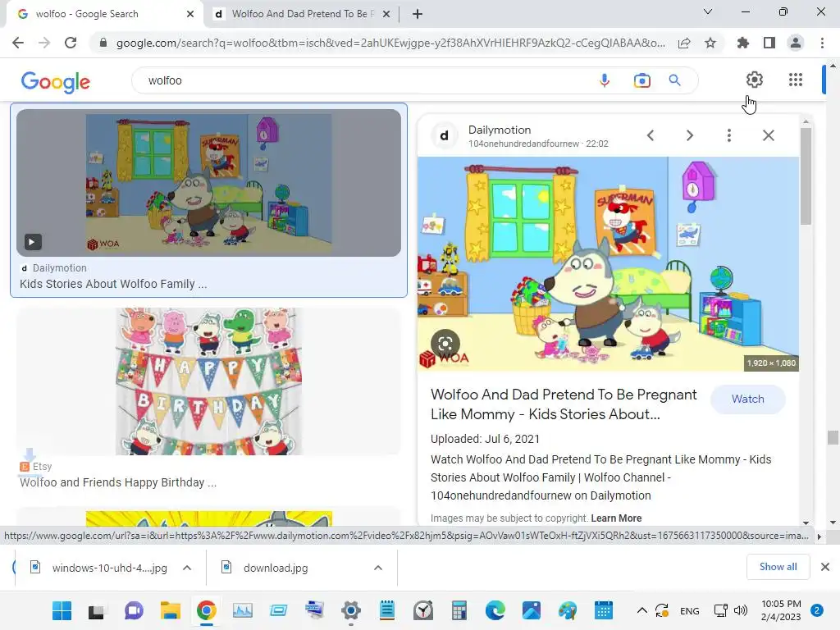840x630 pixels.
Task: Click the Chrome taskbar icon
Action: point(206,610)
